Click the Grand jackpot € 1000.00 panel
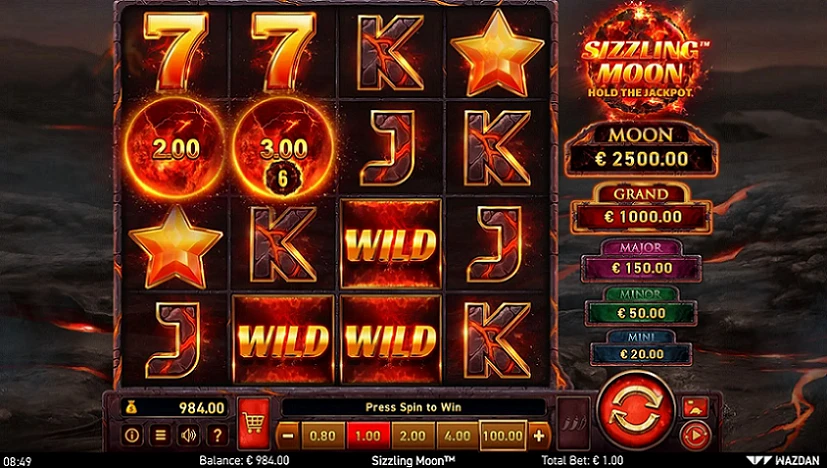Image resolution: width=827 pixels, height=468 pixels. coord(641,208)
